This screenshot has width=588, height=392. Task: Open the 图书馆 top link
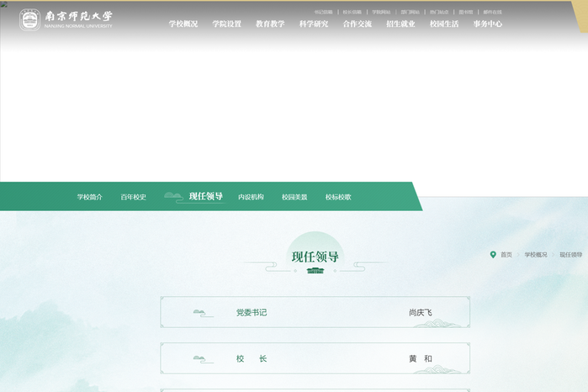[x=466, y=12]
